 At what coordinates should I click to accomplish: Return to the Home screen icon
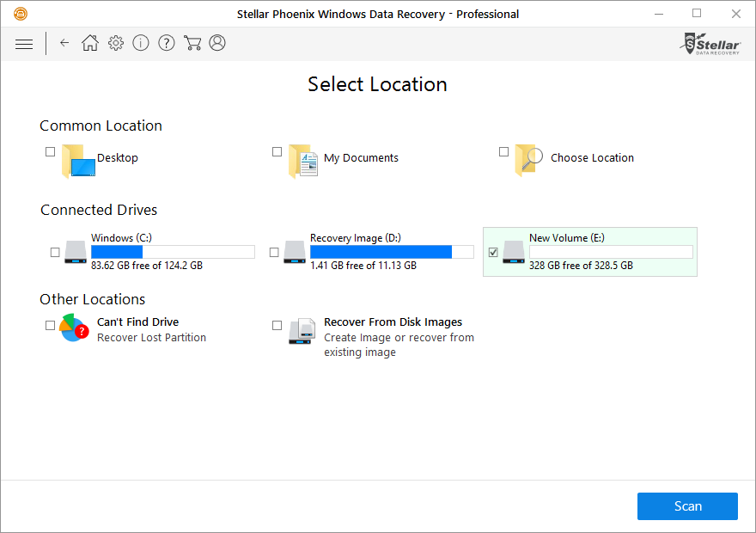89,43
